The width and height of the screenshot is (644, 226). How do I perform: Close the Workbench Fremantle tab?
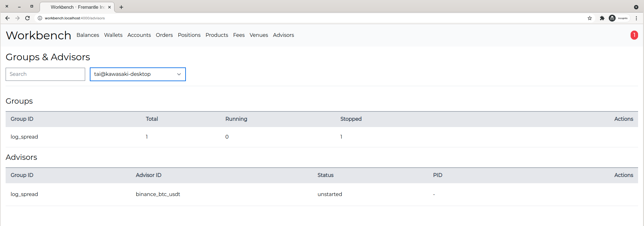click(x=109, y=7)
